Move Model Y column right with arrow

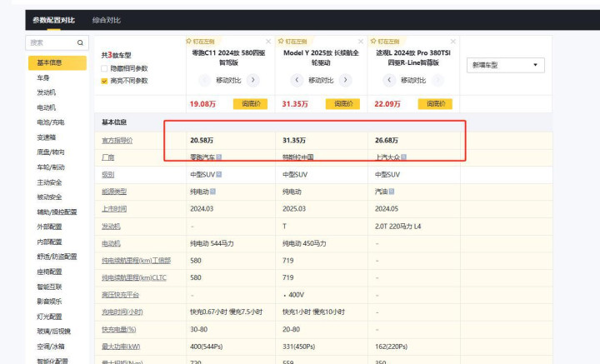pos(345,80)
